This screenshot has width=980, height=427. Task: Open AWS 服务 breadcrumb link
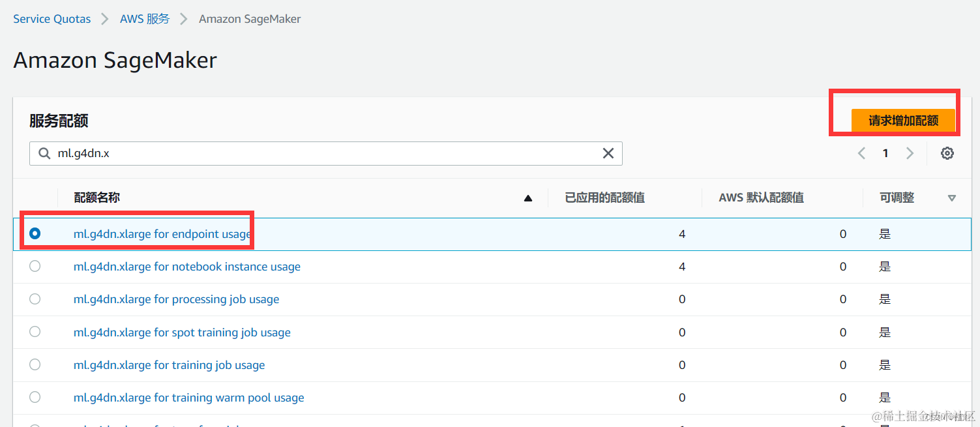[x=145, y=19]
